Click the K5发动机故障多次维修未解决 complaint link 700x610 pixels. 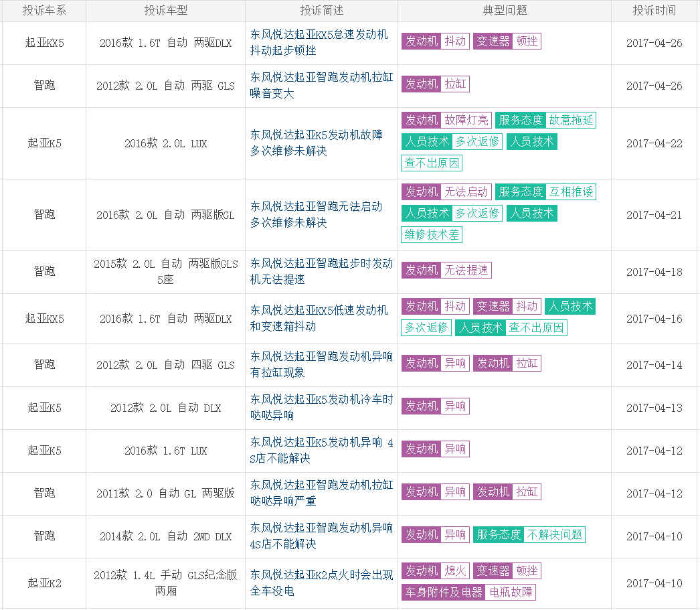317,143
